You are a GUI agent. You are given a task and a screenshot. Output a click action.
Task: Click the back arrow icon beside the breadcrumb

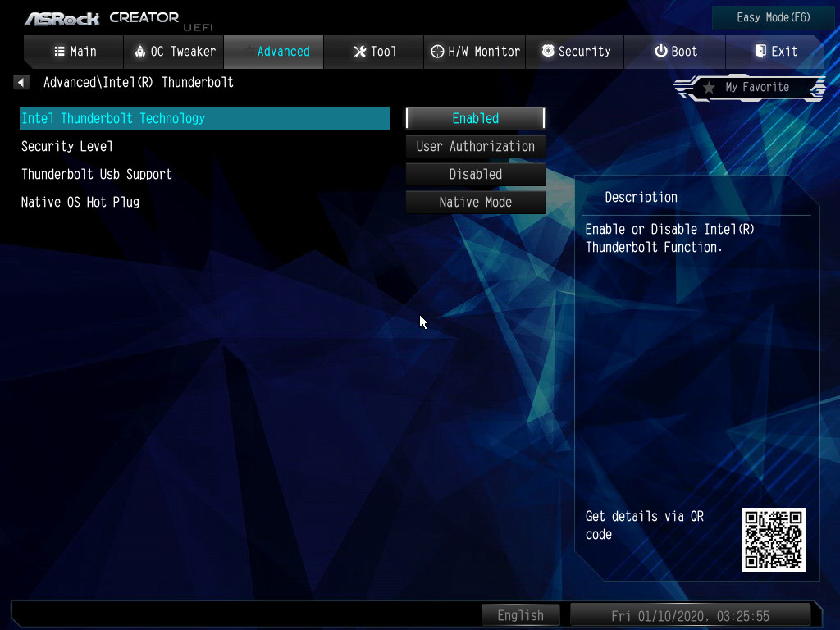click(x=22, y=82)
